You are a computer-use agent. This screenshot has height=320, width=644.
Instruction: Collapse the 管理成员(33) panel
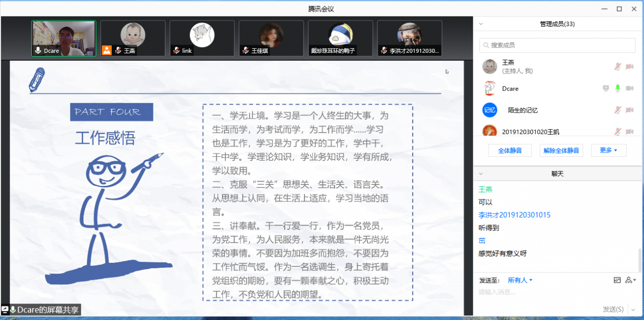[481, 24]
